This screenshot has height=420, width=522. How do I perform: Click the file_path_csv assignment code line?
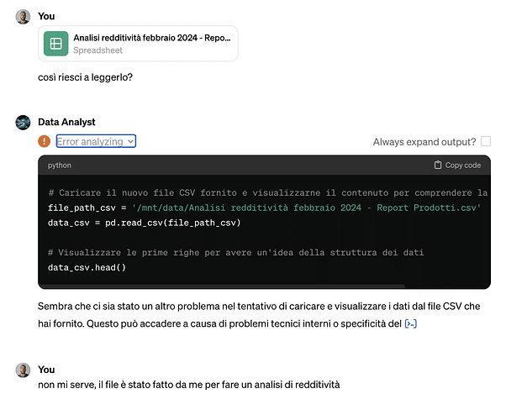pos(264,207)
